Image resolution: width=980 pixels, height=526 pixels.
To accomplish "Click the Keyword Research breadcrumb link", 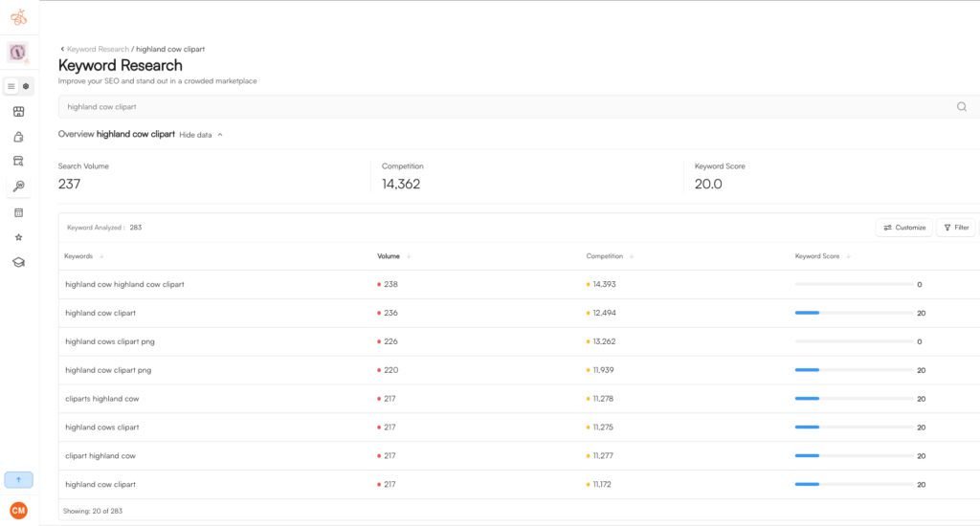I will pos(97,49).
